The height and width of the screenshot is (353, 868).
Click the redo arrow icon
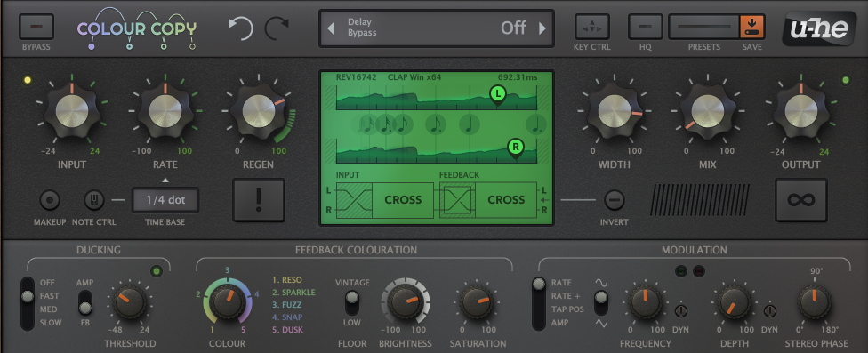point(277,28)
